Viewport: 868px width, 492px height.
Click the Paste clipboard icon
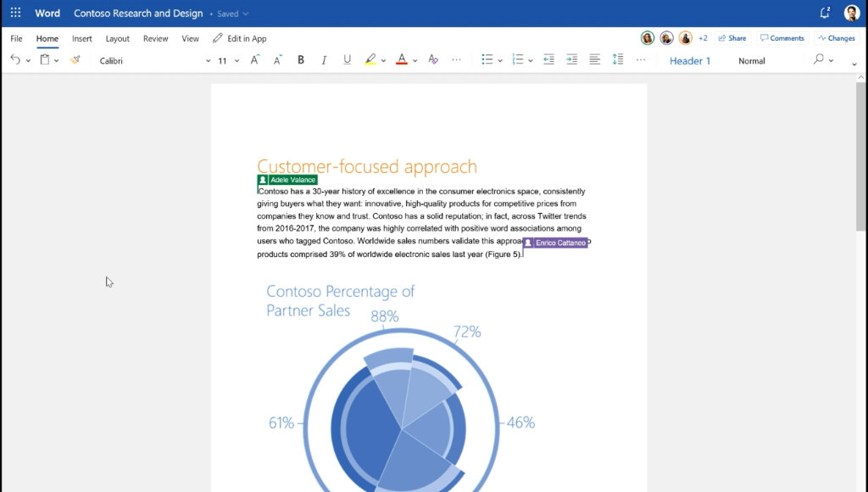[x=45, y=60]
